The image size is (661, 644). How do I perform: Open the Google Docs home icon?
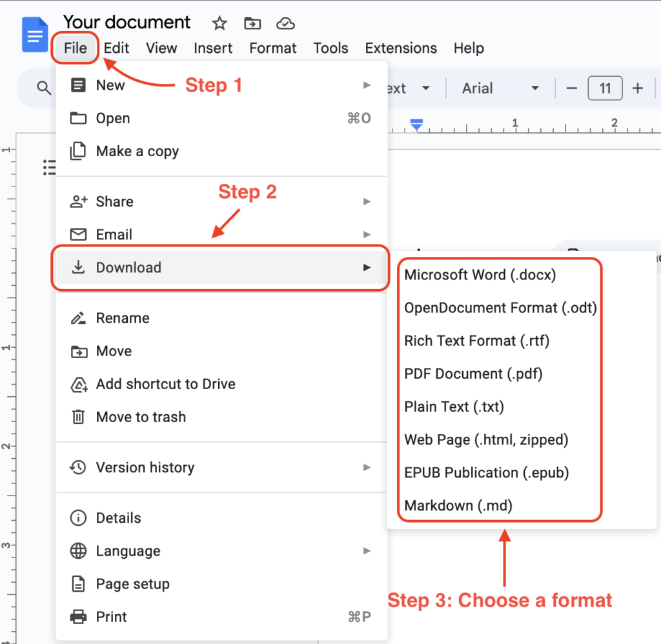click(35, 35)
